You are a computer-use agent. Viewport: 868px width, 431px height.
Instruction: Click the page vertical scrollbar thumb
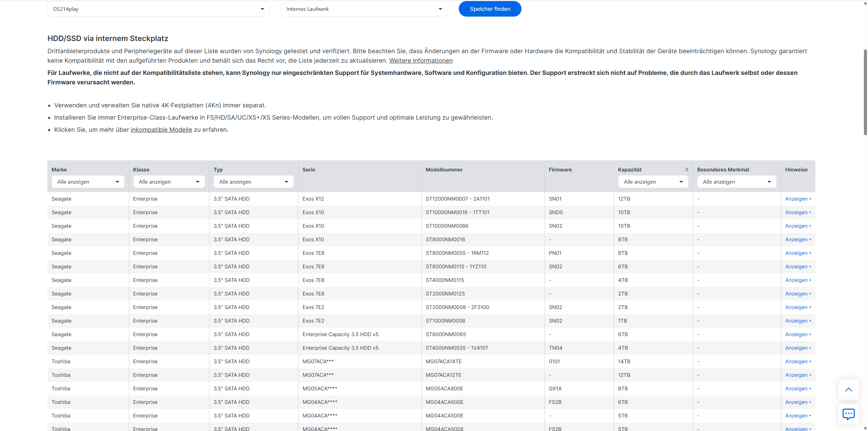[x=865, y=91]
